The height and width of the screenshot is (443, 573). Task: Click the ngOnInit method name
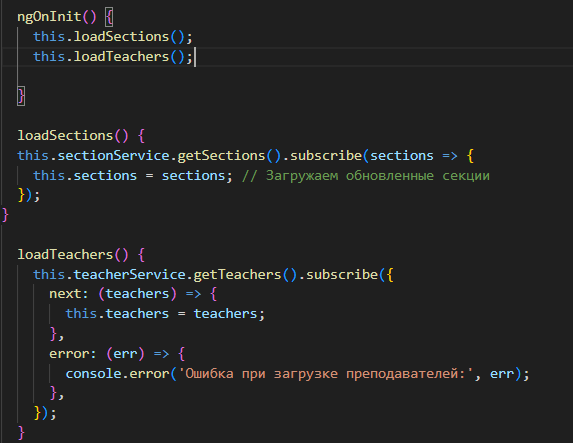[49, 17]
